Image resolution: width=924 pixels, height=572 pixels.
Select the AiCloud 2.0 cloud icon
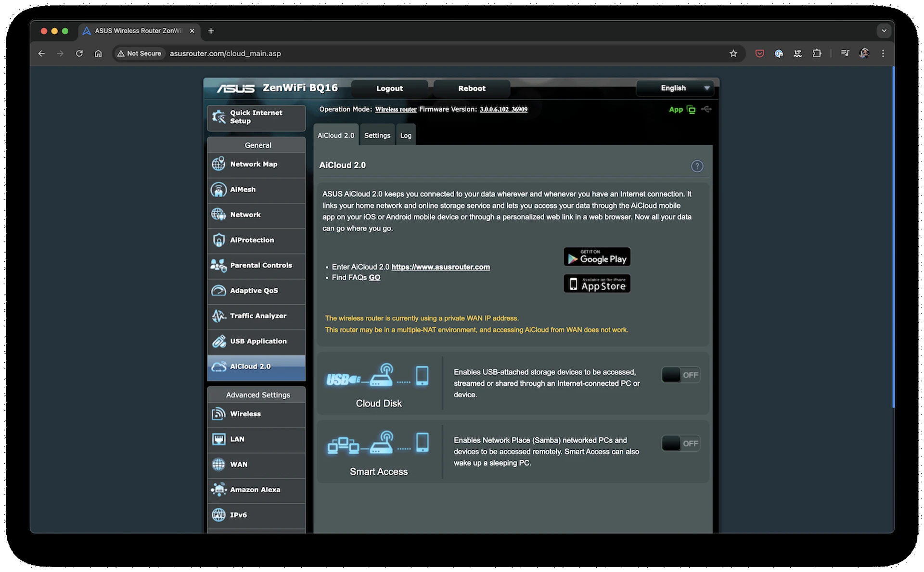click(218, 367)
